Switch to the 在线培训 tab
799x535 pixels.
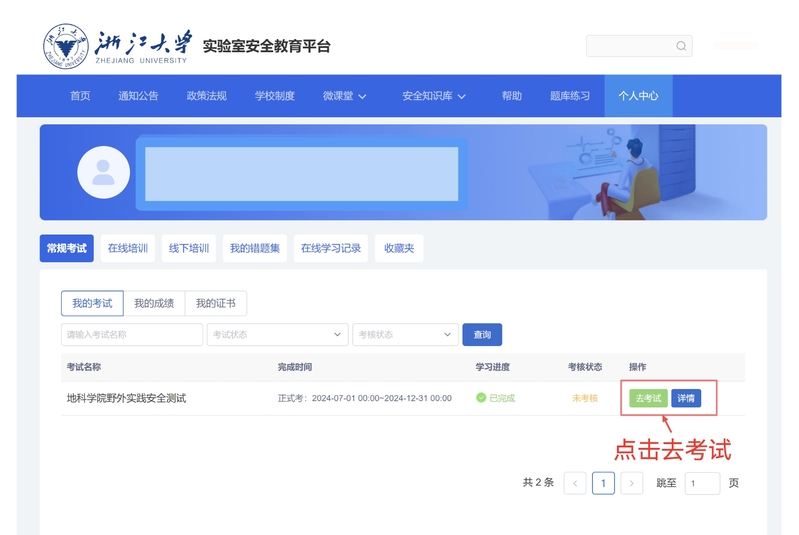pos(128,248)
